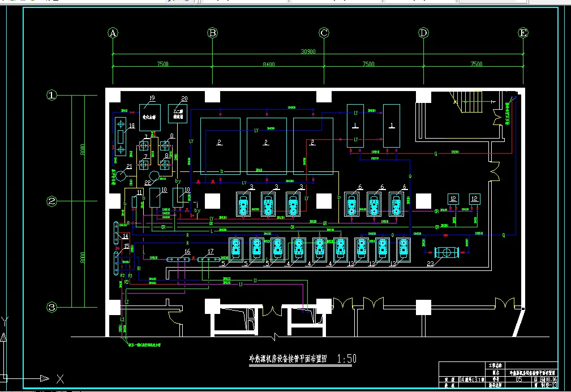Select the 8000 dimension between axes 1 and 2
Screen dimensions: 571x392
[x=82, y=149]
